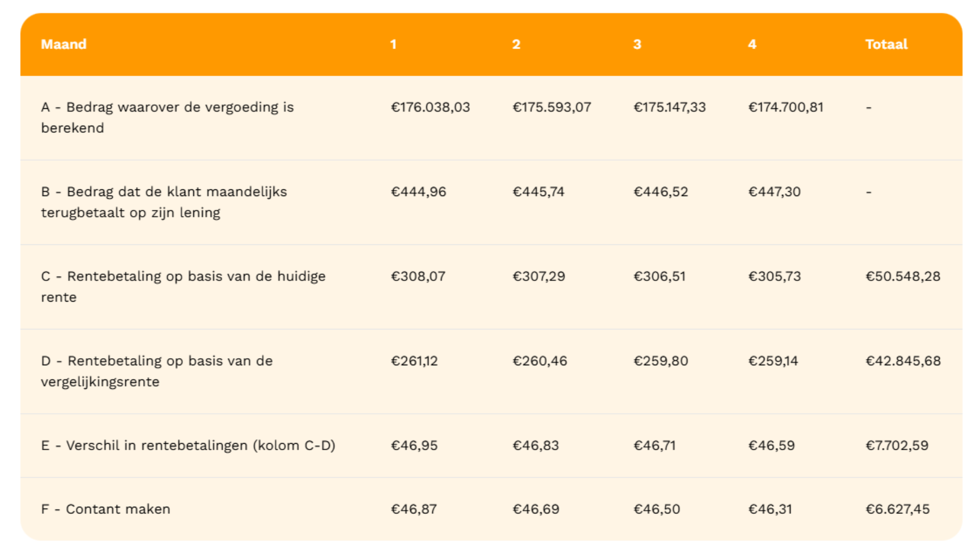This screenshot has width=980, height=552.
Task: Click the €42.845,68 total value
Action: 903,361
